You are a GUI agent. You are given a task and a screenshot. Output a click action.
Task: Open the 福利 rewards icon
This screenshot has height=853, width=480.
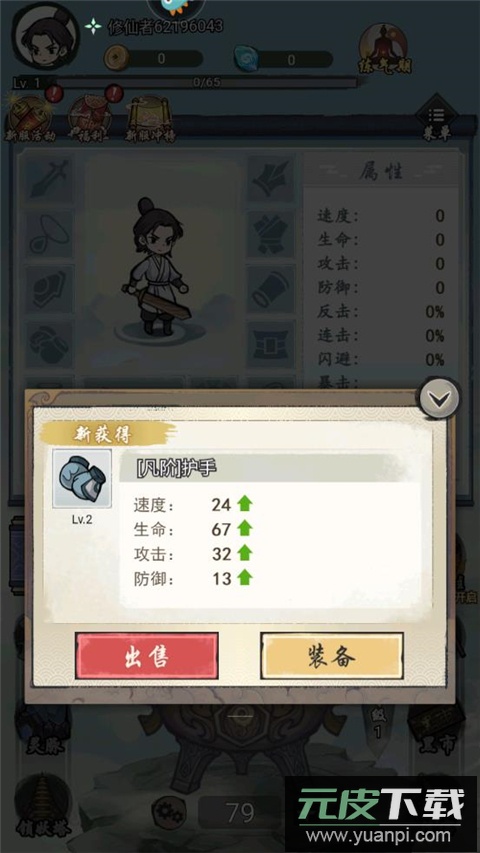click(x=90, y=119)
